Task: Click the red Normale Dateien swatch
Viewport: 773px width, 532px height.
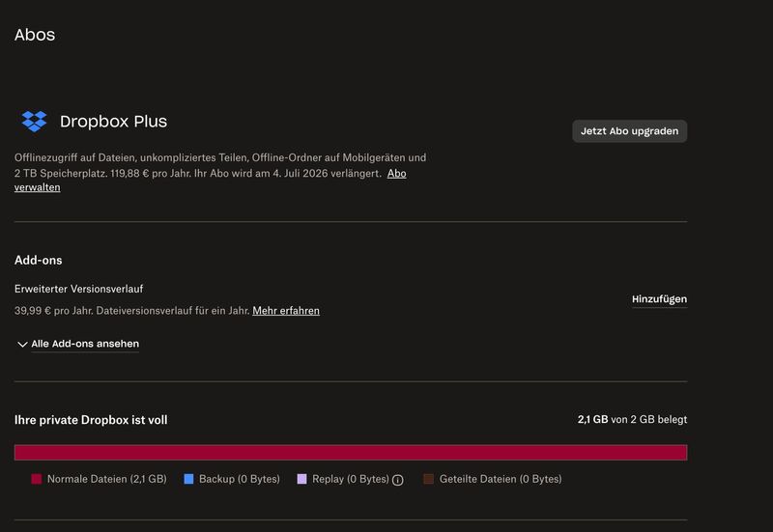Action: (x=37, y=479)
